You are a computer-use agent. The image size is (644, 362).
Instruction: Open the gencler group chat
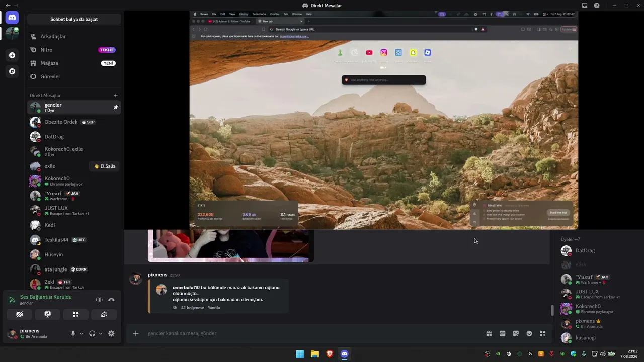(74, 107)
